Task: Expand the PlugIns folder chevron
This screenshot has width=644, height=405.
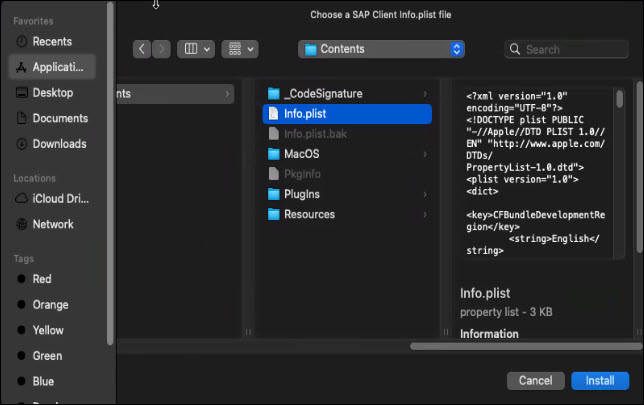Action: (x=425, y=195)
